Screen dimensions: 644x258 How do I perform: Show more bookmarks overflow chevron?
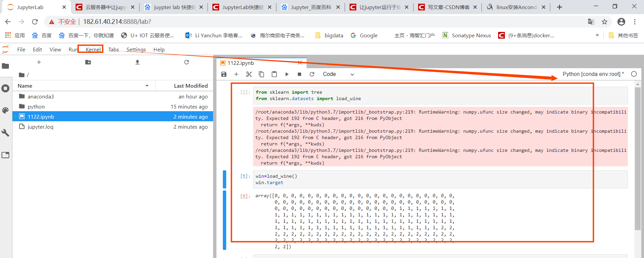[597, 35]
